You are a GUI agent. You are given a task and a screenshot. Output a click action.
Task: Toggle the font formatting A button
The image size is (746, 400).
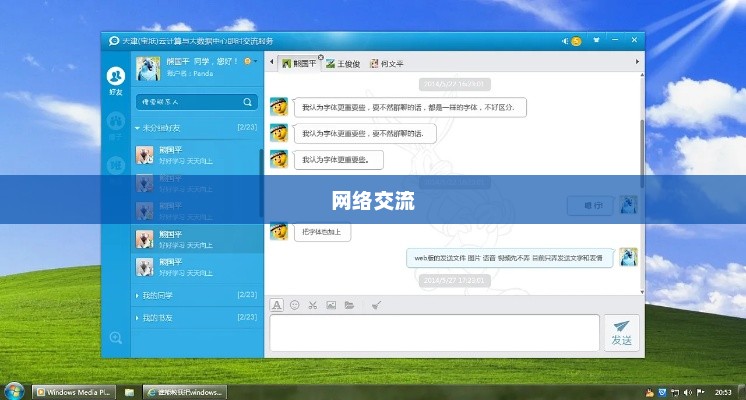[276, 305]
